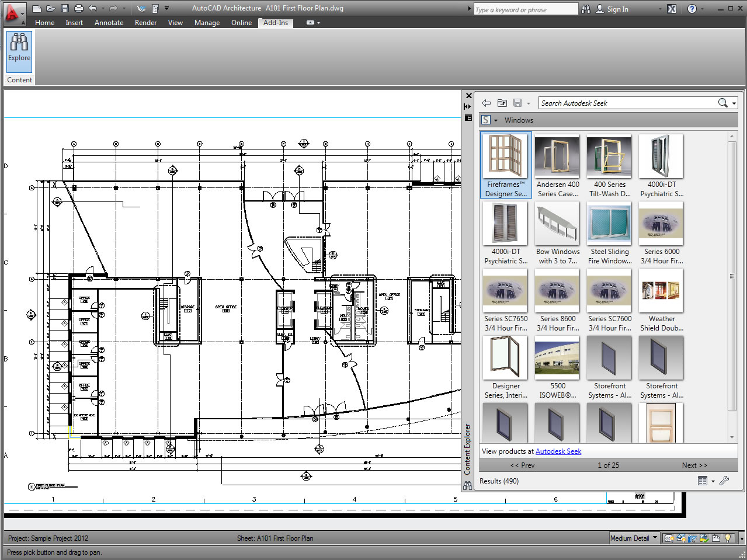
Task: Undo the last action via toolbar icon
Action: click(92, 8)
